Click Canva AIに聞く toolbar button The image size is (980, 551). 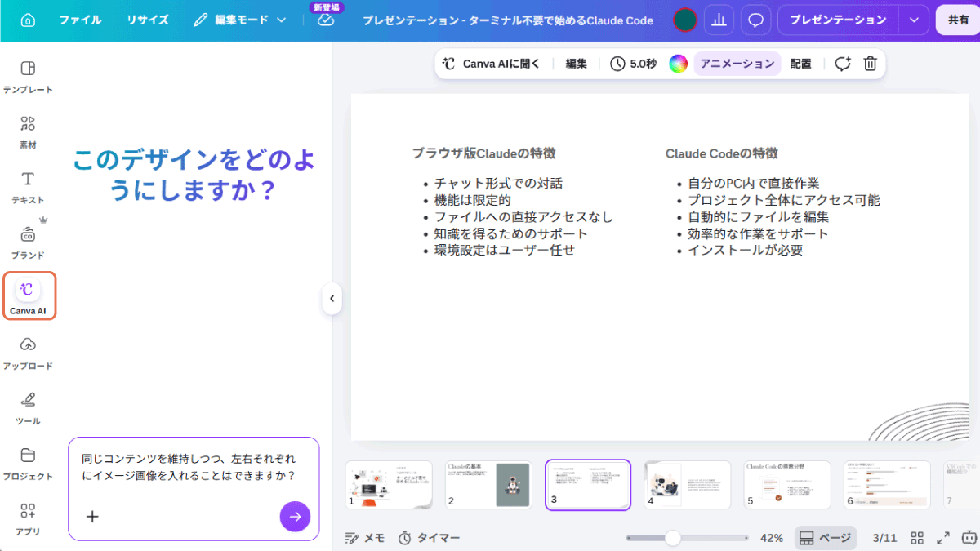[492, 64]
